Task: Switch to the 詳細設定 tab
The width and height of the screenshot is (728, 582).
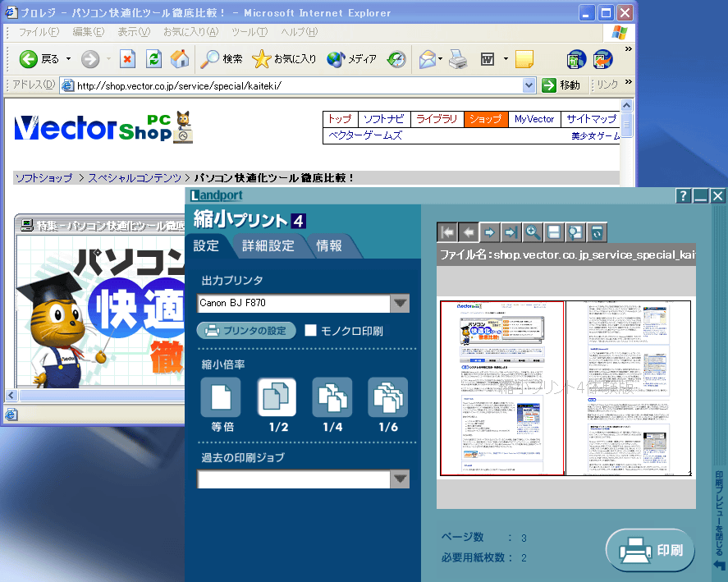Action: (x=268, y=245)
